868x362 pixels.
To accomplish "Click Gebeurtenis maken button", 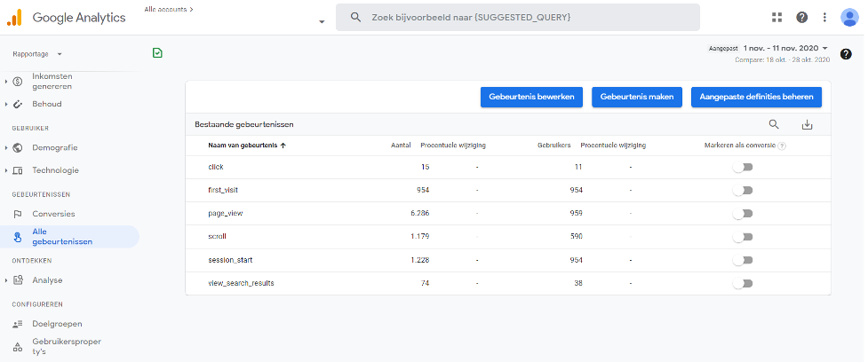I will tap(637, 97).
